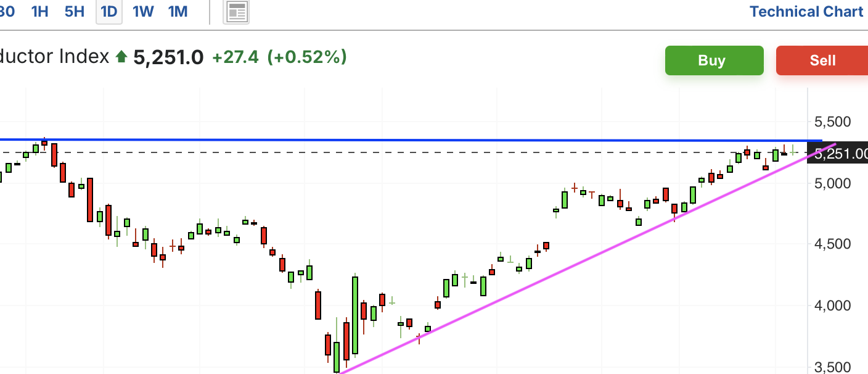Click the large green candle near the bottom
The height and width of the screenshot is (374, 868).
[355, 315]
